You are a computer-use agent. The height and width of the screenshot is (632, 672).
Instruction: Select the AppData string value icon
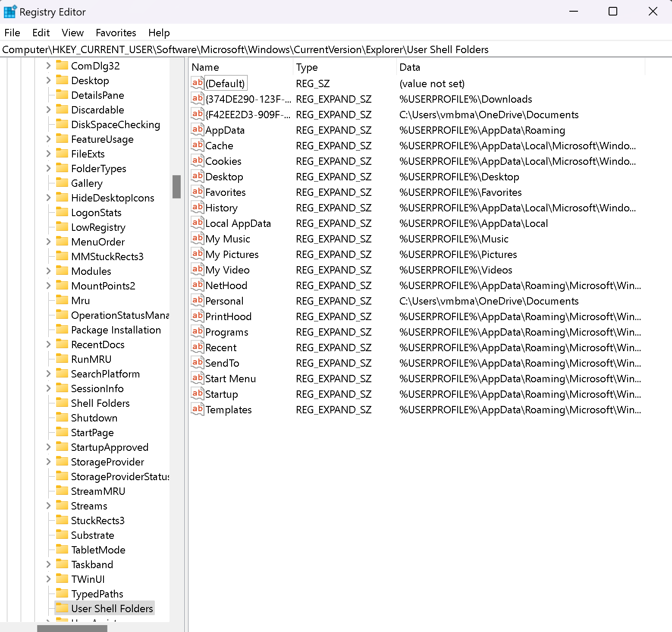pos(197,130)
